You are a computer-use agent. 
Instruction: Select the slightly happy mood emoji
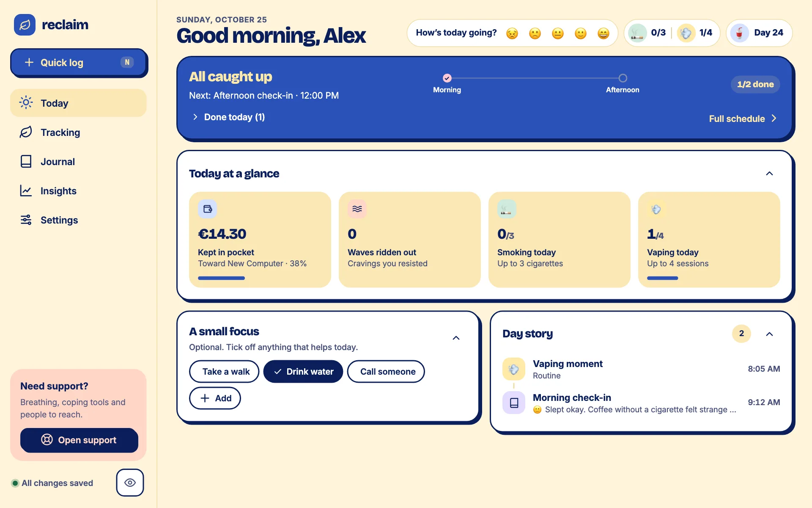coord(581,33)
